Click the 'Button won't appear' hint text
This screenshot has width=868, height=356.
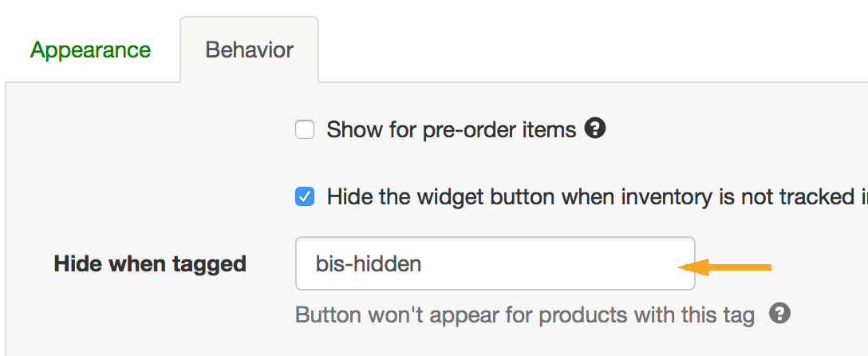pos(524,314)
